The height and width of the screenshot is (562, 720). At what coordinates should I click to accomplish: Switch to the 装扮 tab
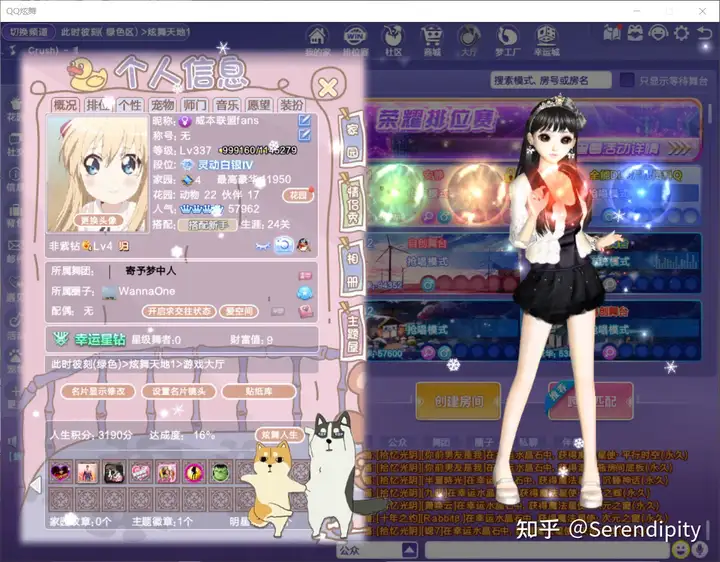point(292,105)
